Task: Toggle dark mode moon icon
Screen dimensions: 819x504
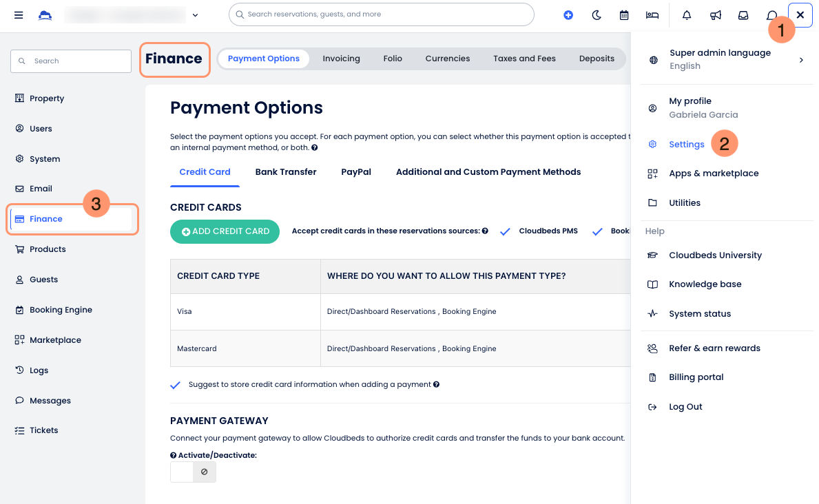Action: tap(597, 14)
